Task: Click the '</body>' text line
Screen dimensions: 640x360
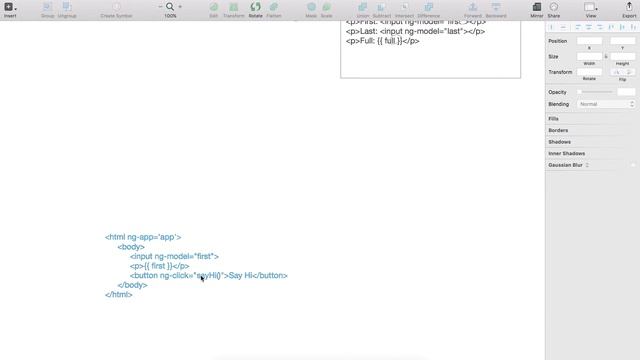Action: coord(132,285)
